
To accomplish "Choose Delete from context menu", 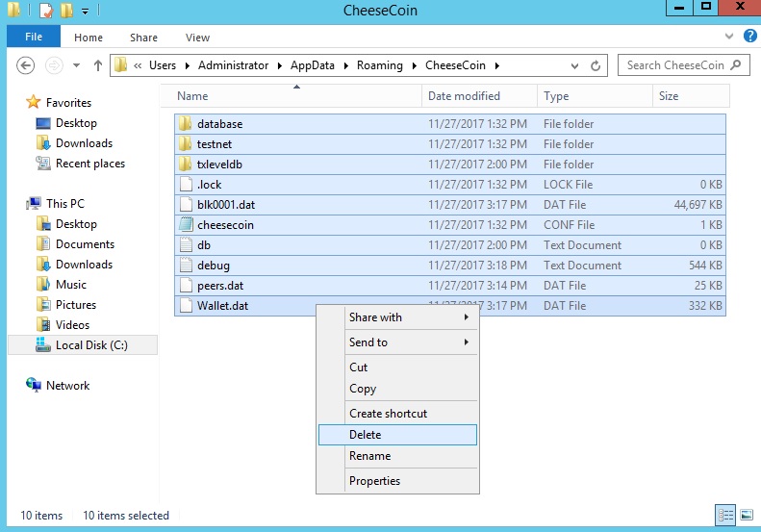I will click(397, 435).
